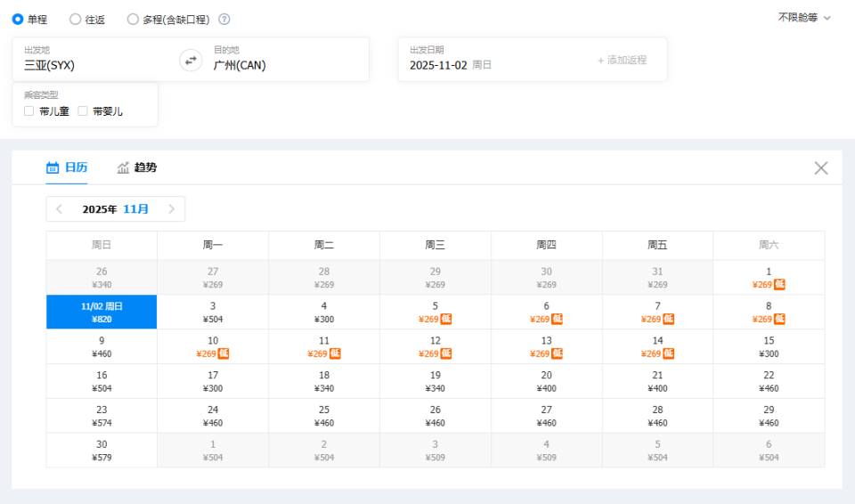Click 添加返程 to add return date

point(622,60)
